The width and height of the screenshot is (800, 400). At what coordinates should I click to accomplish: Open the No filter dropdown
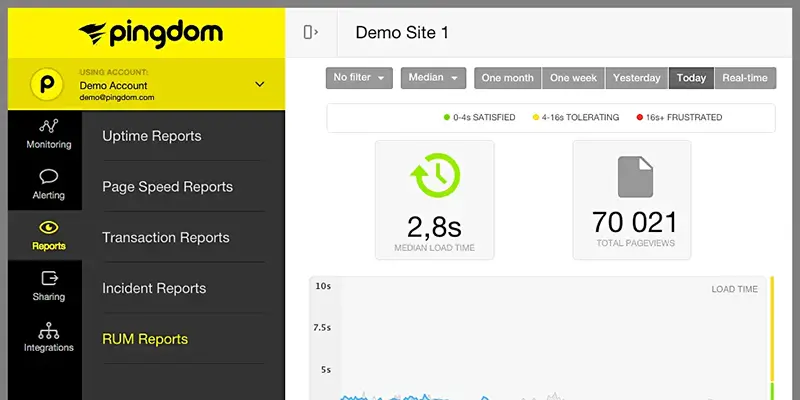[359, 78]
